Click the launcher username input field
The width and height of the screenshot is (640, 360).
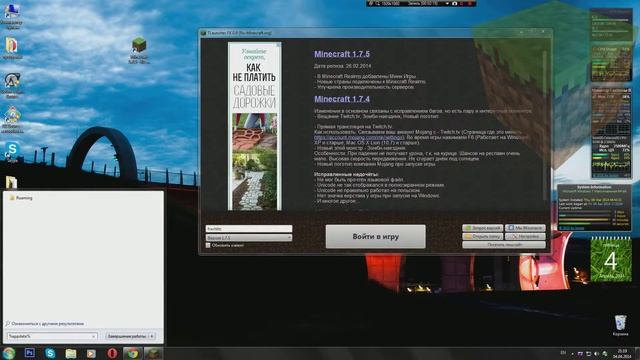coord(249,229)
